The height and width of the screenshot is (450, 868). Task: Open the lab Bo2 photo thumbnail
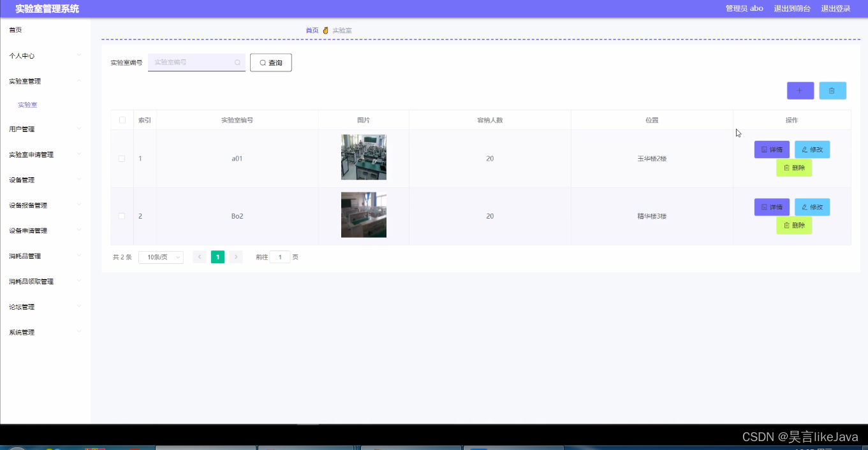pos(364,215)
